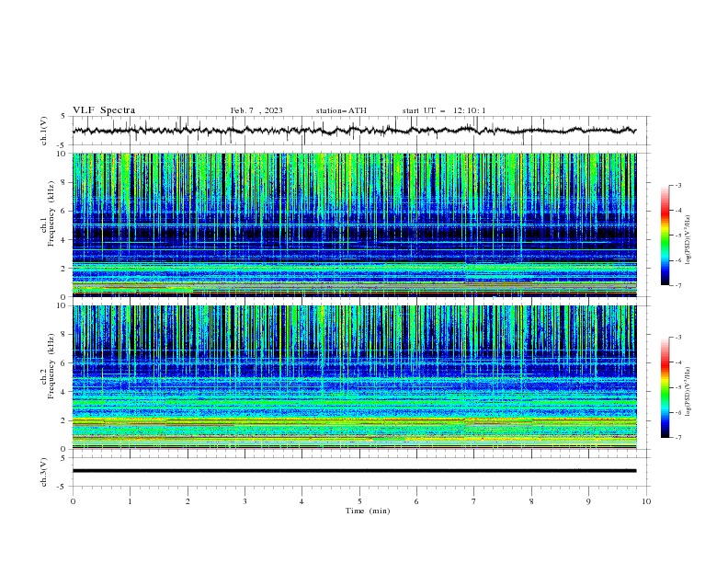Click the "ch.1(V)" waveform axis label
Viewport: 728px width, 563px height.
pos(44,131)
